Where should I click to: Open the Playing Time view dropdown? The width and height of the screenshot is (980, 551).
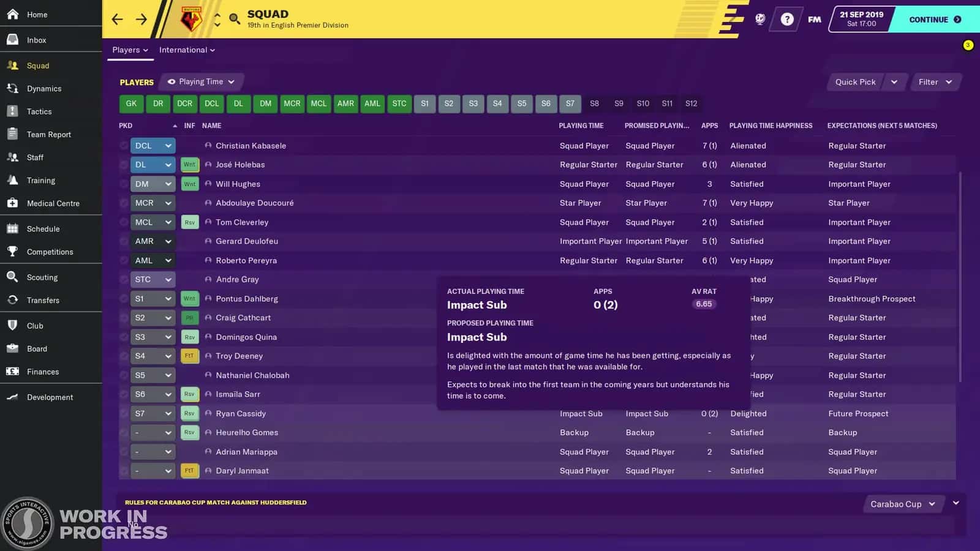coord(201,81)
